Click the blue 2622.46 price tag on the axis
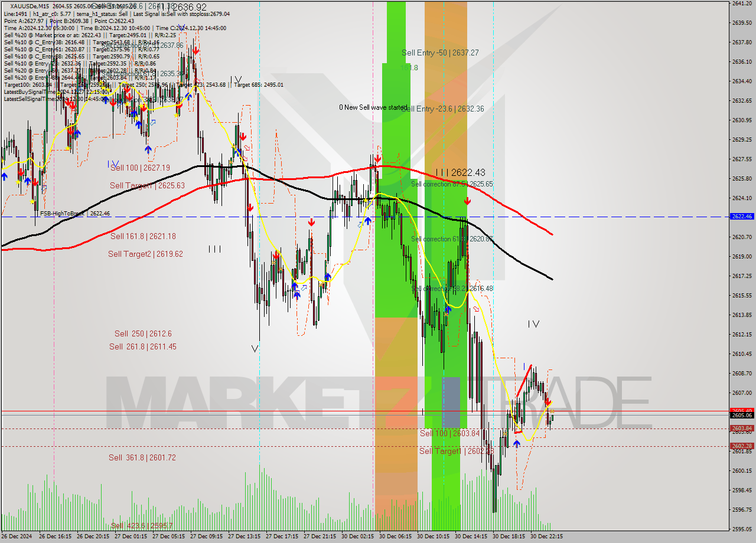756x543 pixels. pyautogui.click(x=742, y=217)
